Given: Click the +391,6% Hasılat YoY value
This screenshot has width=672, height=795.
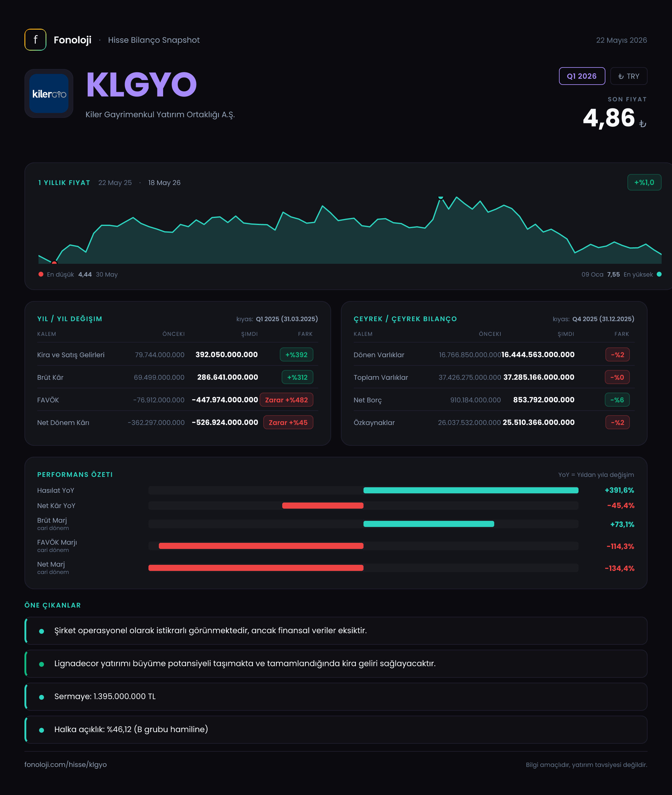Looking at the screenshot, I should click(619, 490).
